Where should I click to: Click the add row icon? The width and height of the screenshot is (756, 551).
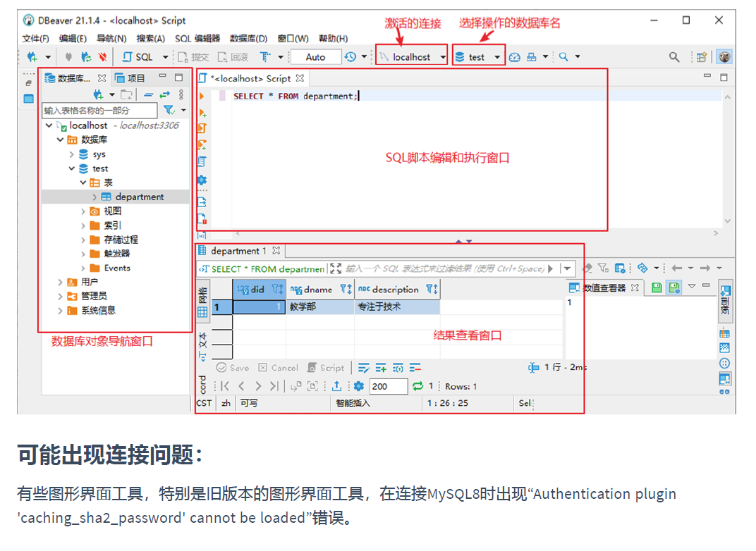[381, 369]
